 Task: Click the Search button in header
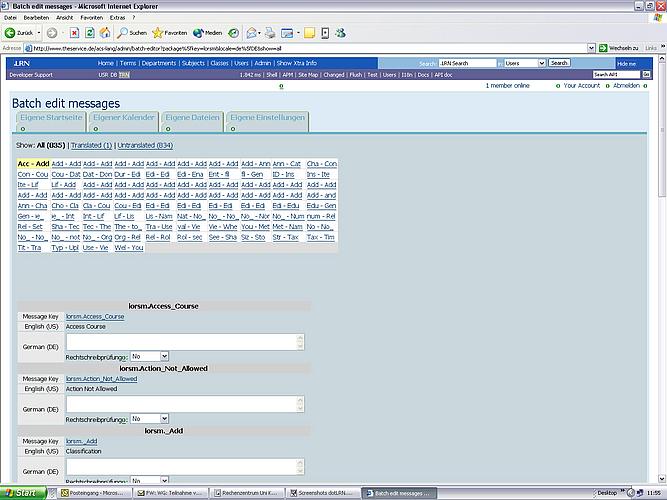click(x=559, y=63)
